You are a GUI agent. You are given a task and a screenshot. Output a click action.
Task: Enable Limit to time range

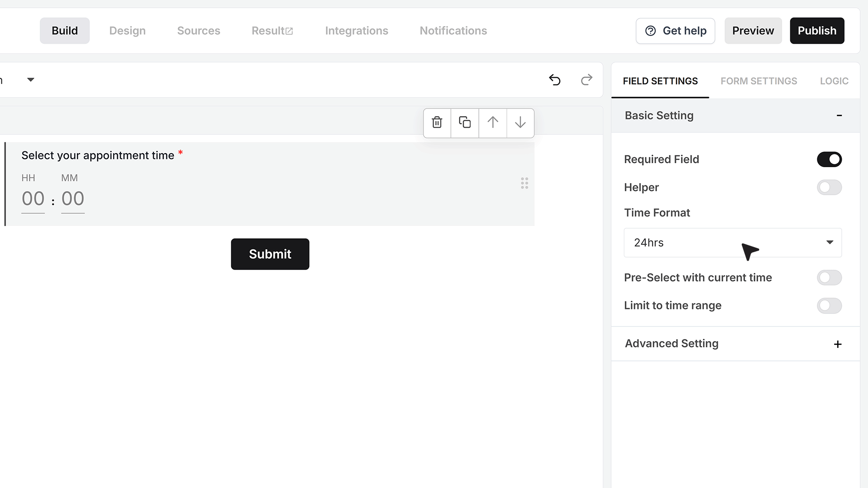(829, 306)
